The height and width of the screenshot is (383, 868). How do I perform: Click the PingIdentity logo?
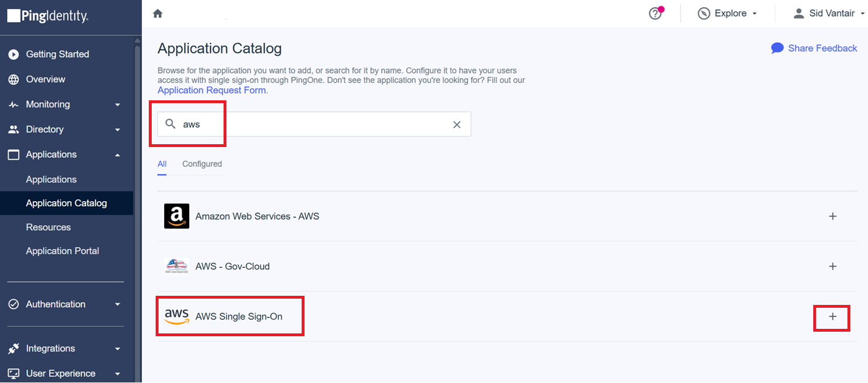(47, 16)
